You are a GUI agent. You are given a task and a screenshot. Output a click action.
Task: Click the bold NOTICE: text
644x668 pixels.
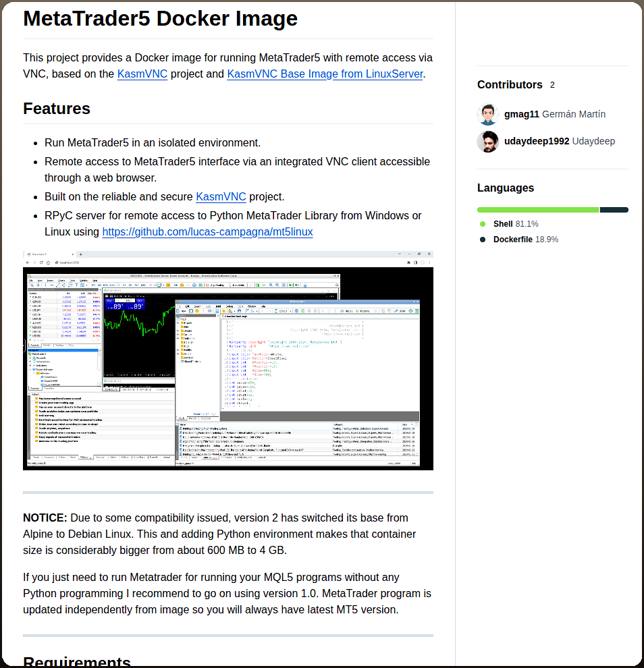tap(45, 518)
